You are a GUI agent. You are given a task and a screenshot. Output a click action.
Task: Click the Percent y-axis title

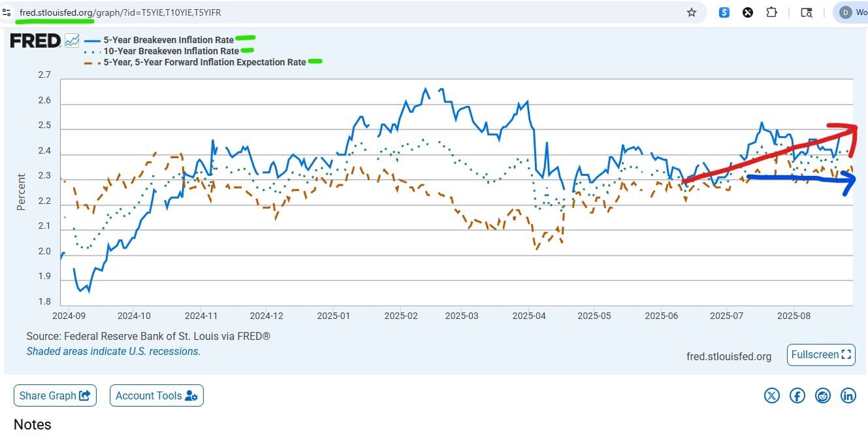pyautogui.click(x=21, y=192)
